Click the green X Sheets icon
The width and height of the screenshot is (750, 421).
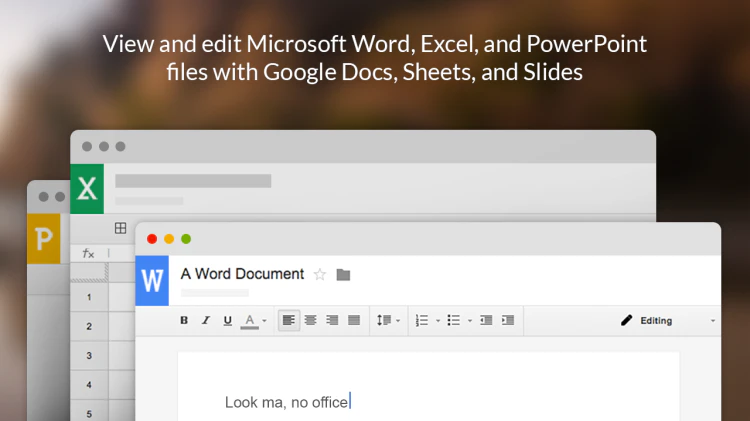pos(87,188)
